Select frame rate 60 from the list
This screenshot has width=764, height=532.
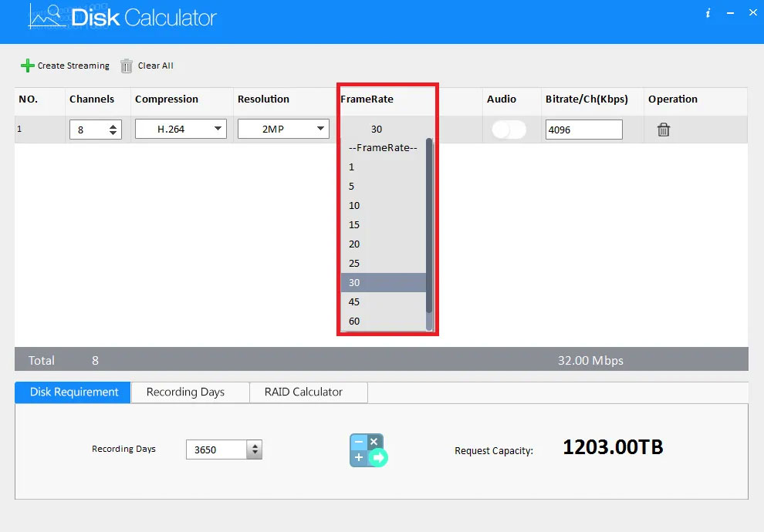tap(384, 322)
